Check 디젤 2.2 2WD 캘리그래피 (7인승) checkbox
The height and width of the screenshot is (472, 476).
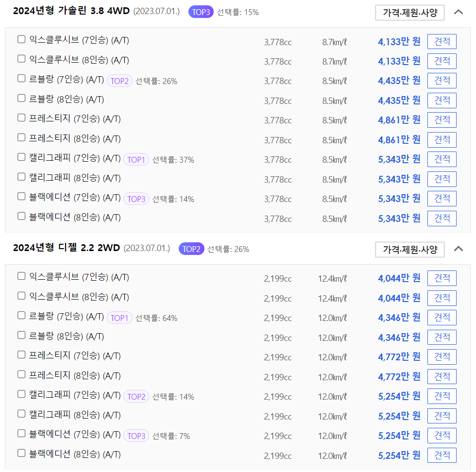[x=21, y=394]
